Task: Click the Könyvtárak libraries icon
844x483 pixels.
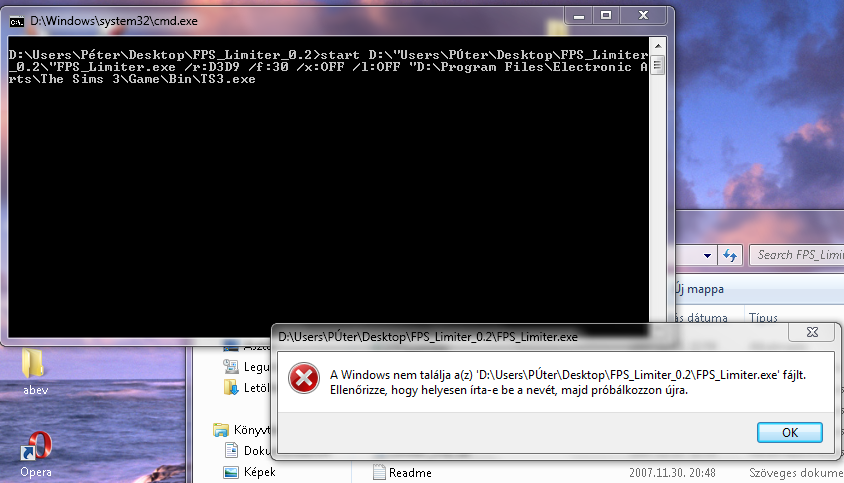Action: (x=221, y=430)
